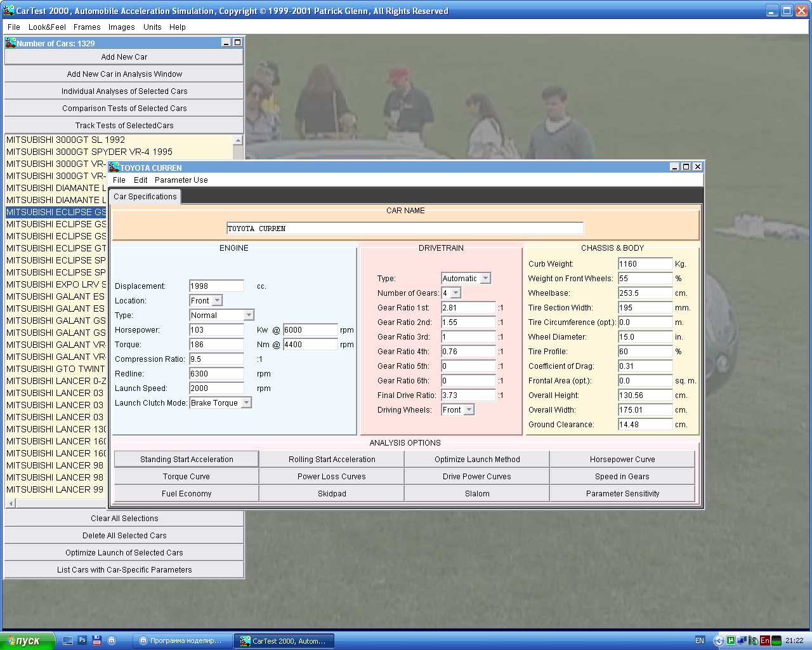
Task: Click the Final Drive Ratio field
Action: (468, 395)
